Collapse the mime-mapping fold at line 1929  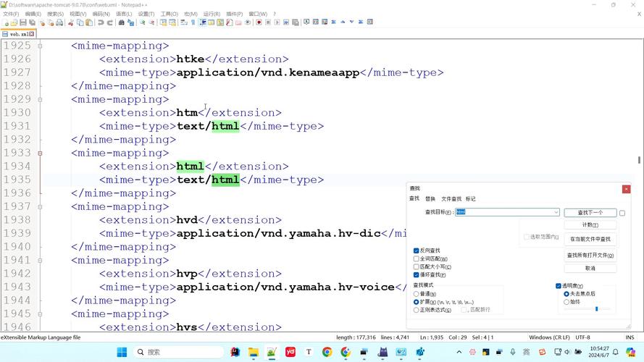[x=40, y=99]
